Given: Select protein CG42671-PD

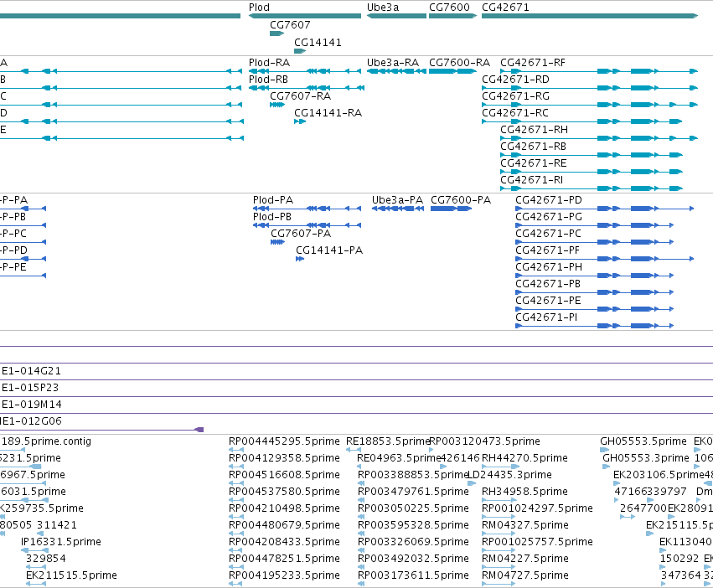Looking at the screenshot, I should (549, 200).
